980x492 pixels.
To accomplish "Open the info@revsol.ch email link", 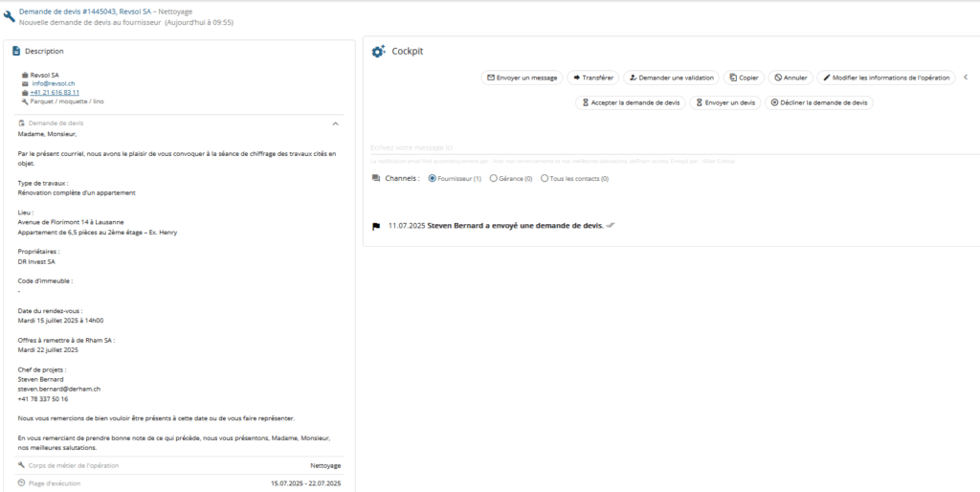I will coord(54,83).
